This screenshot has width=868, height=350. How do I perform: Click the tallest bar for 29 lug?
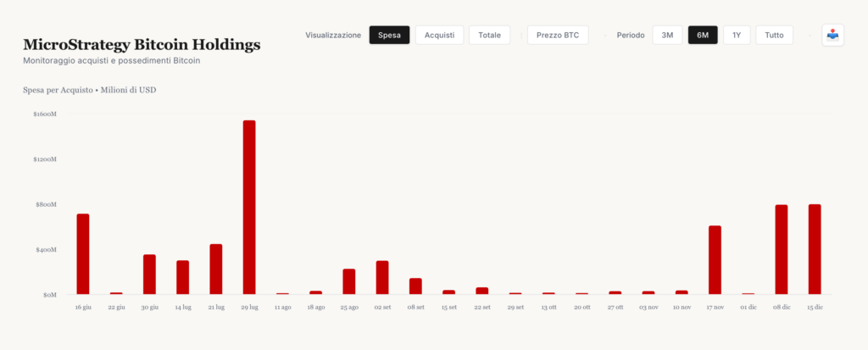point(249,207)
